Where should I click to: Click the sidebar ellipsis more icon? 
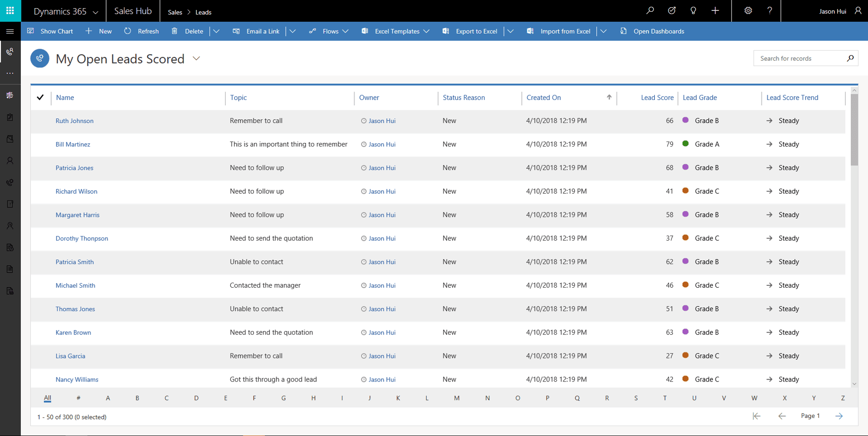click(10, 73)
